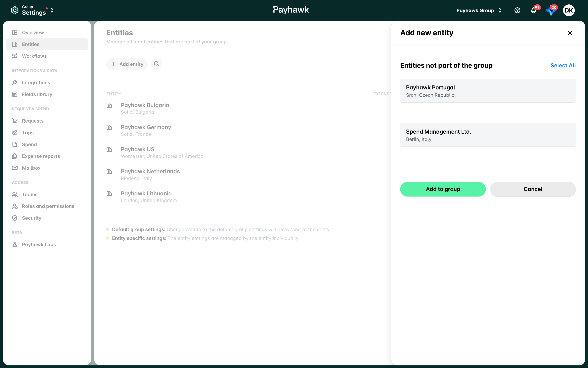Go to Teams in the sidebar

point(47,194)
